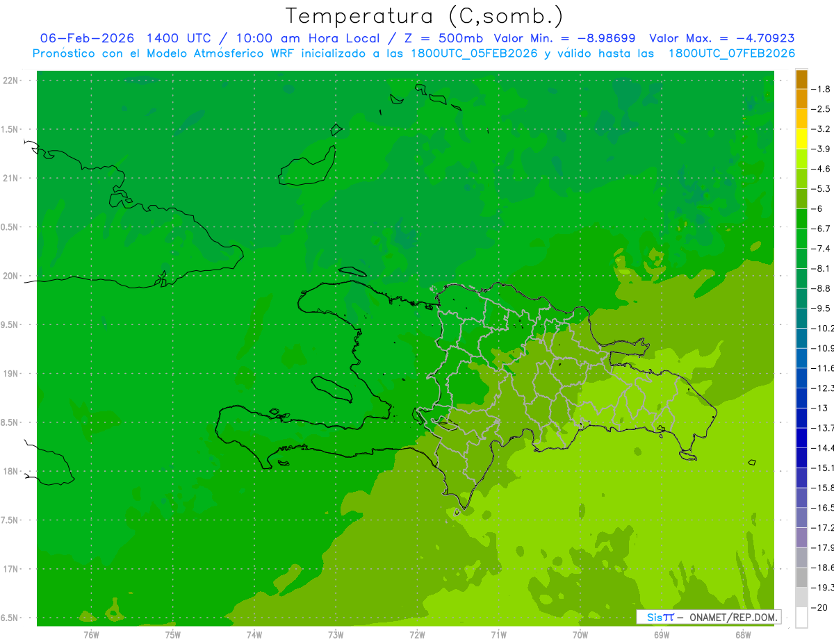Pick the gray swatch between -18.6 and -19.3
834x644 pixels.
(x=801, y=577)
